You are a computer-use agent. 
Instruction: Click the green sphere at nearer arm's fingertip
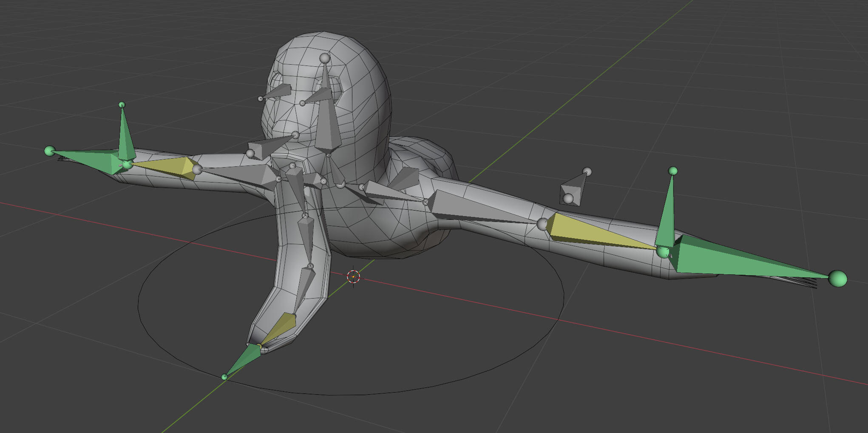(x=838, y=279)
